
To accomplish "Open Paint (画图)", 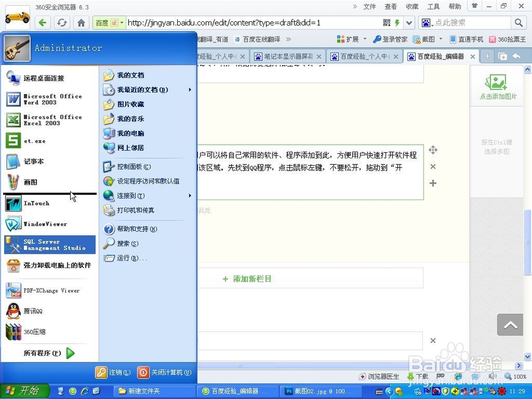I will (50, 182).
